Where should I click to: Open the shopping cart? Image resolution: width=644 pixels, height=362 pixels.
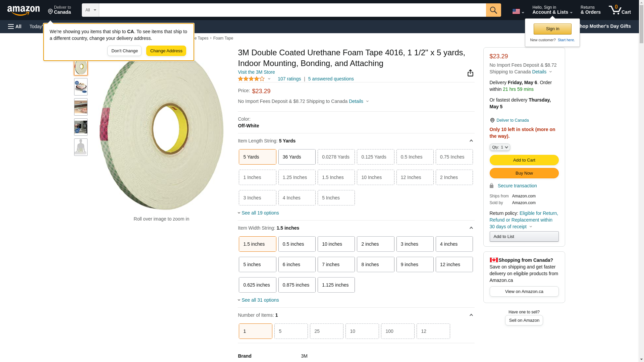pos(620,10)
